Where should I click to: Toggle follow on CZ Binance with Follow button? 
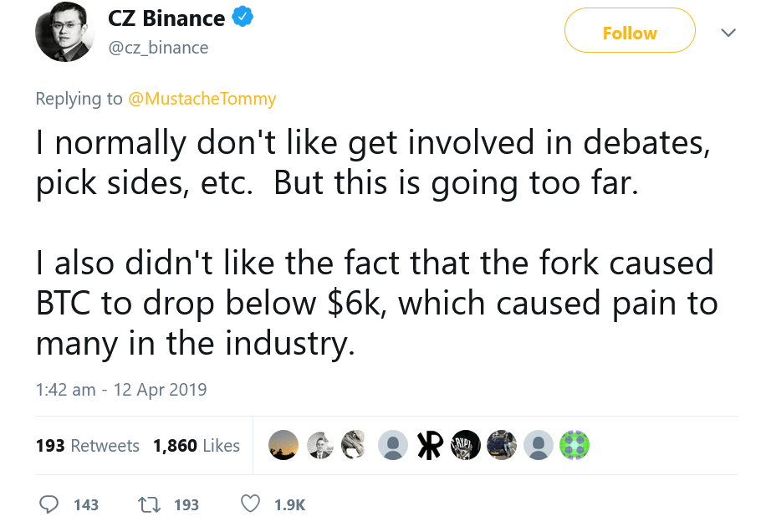click(x=630, y=31)
